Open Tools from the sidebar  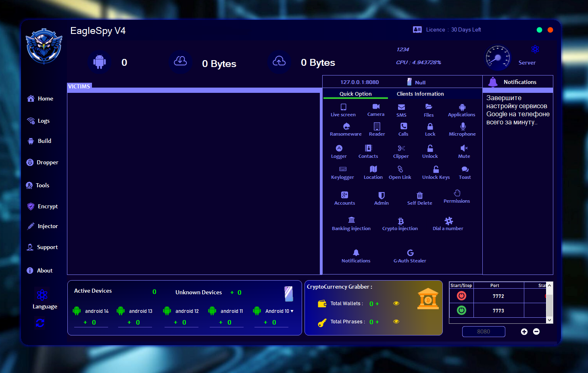(38, 185)
